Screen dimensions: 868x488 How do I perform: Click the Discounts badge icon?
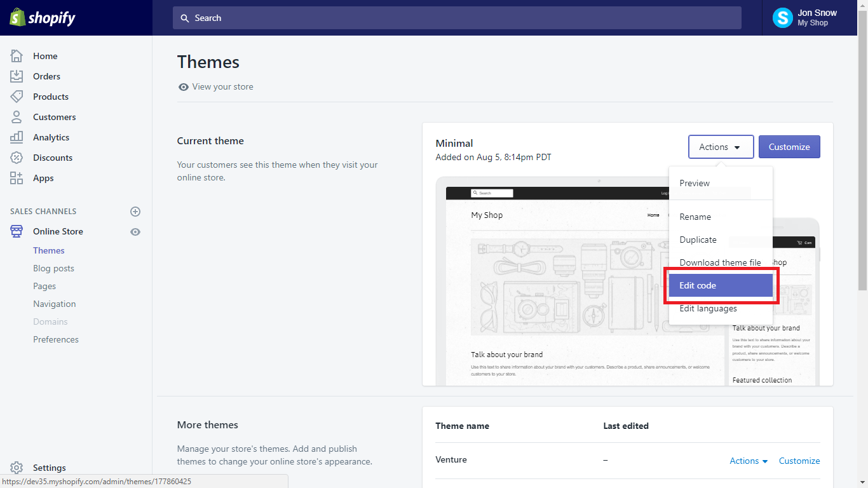pos(17,158)
